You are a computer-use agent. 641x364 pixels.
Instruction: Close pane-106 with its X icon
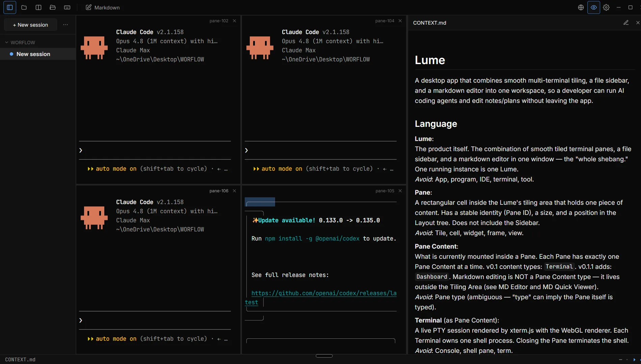[234, 191]
